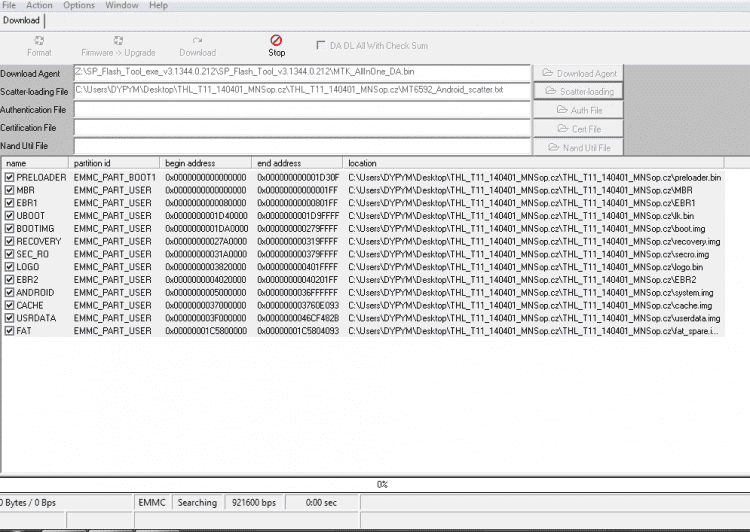Select the preloader.bin location cell

tap(535, 177)
